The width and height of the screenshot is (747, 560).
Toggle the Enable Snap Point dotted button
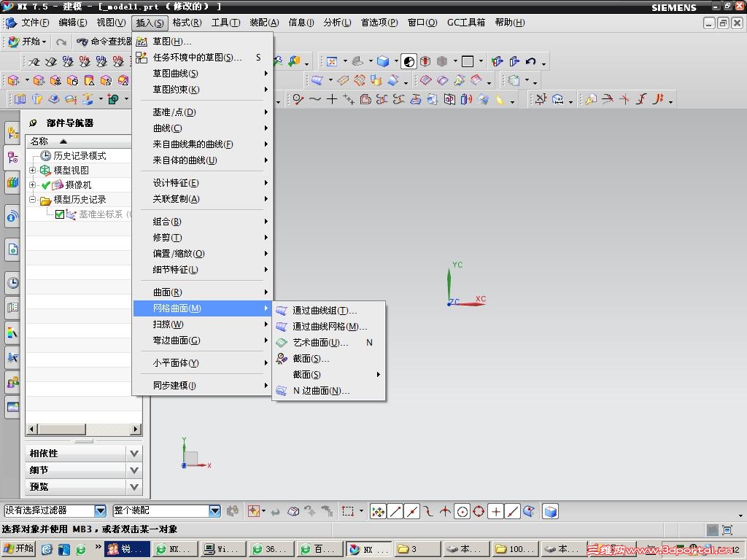[378, 511]
